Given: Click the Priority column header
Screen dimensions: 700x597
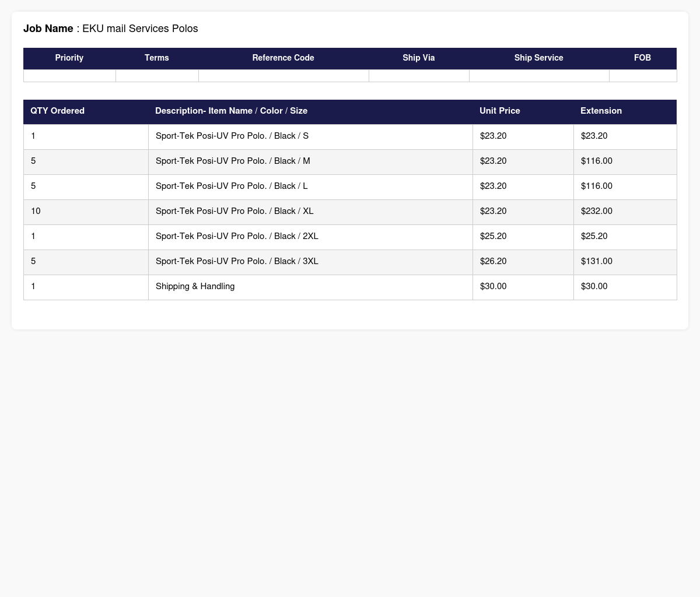Looking at the screenshot, I should (x=69, y=58).
